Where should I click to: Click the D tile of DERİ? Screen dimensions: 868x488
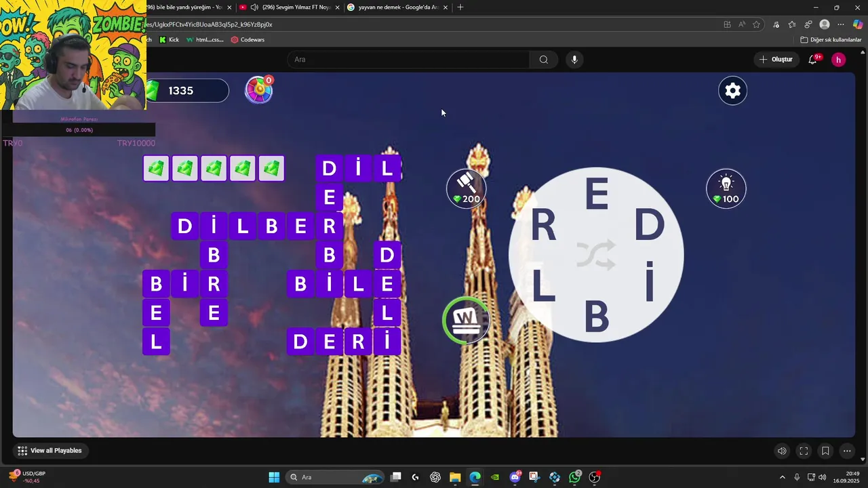click(x=300, y=342)
